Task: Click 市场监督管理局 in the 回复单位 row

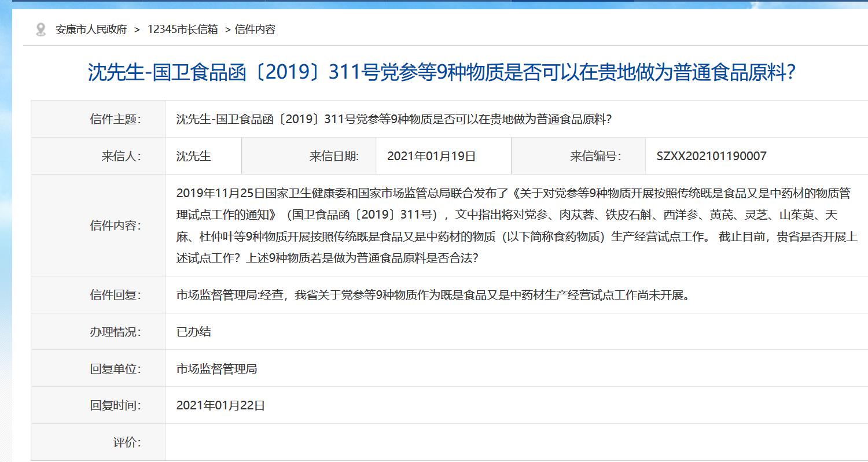Action: tap(216, 369)
